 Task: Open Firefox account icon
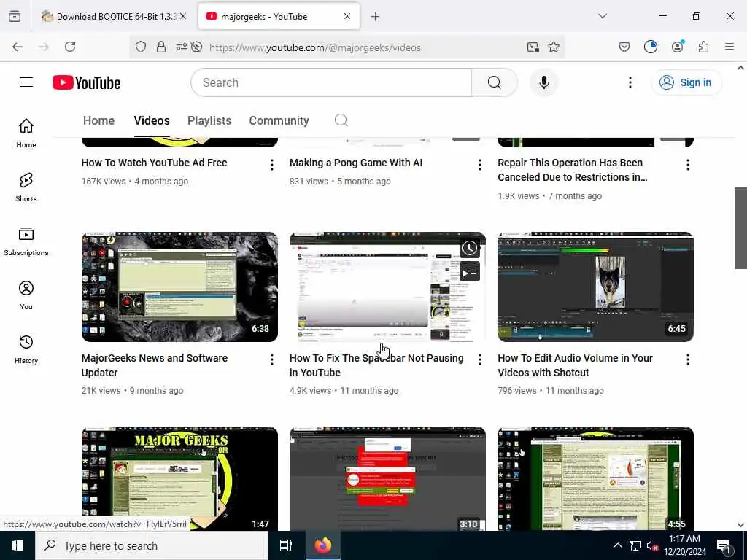(677, 47)
